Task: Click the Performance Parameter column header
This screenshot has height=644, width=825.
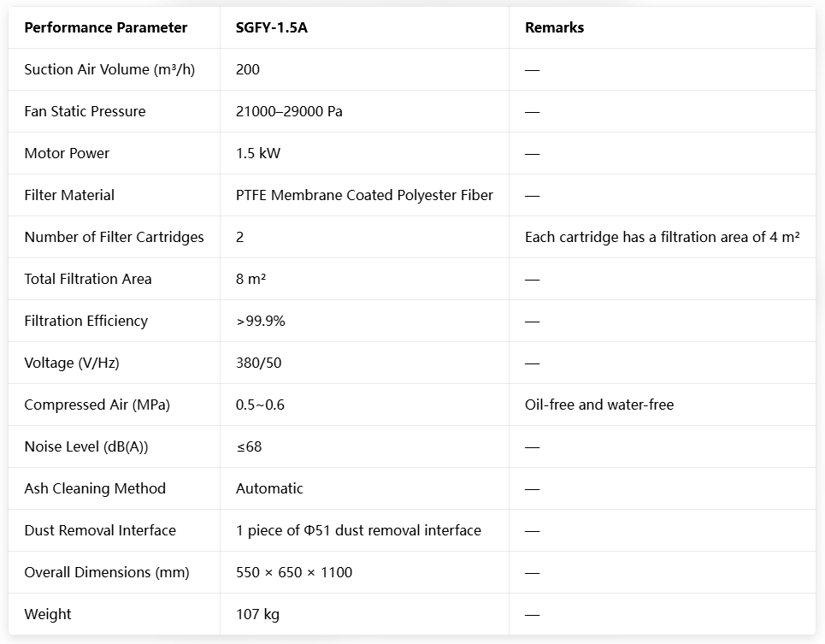Action: click(106, 27)
